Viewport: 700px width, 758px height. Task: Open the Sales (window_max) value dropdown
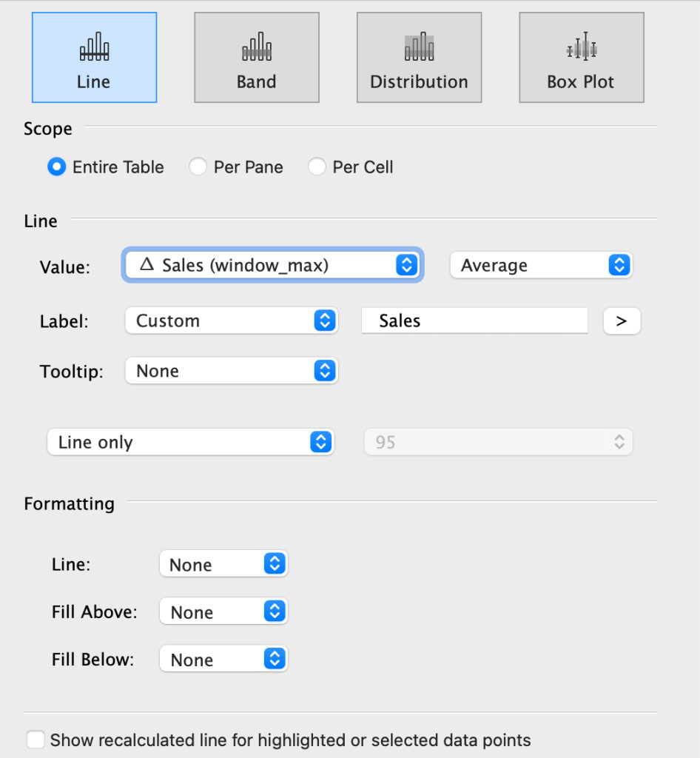point(272,265)
